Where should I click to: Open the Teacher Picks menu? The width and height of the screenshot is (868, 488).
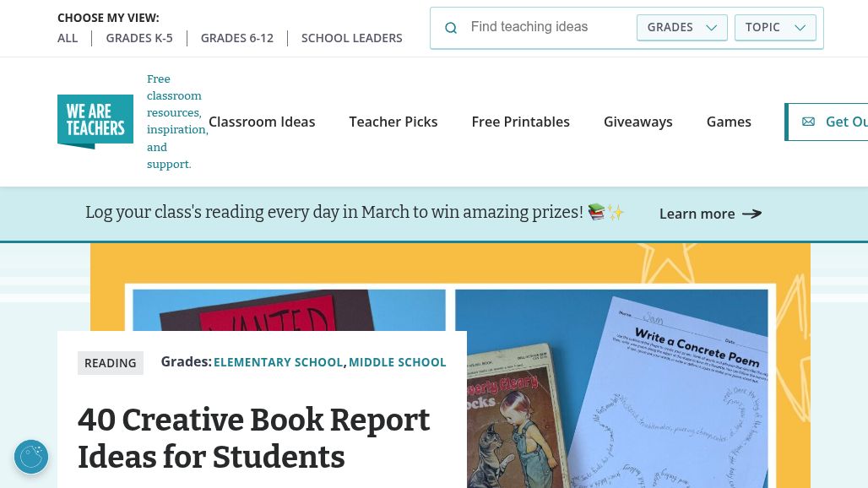click(x=393, y=122)
